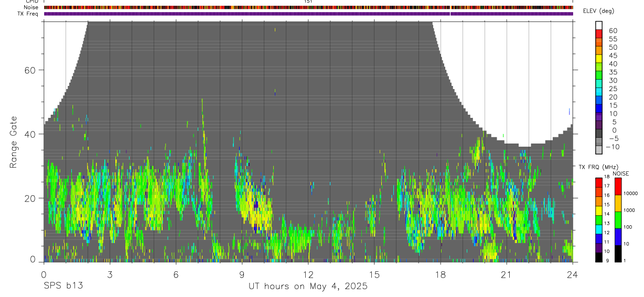
Task: Click the blue 100 level in NOISE colorbar
Action: [617, 237]
